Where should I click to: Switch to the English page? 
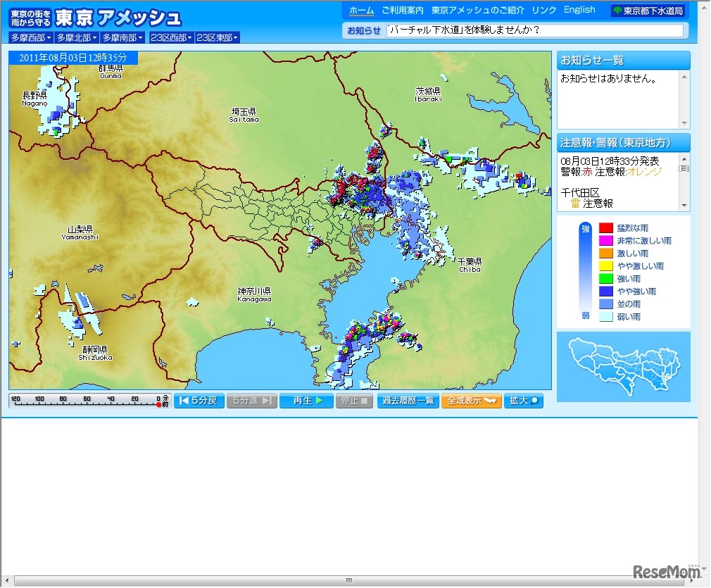[579, 10]
